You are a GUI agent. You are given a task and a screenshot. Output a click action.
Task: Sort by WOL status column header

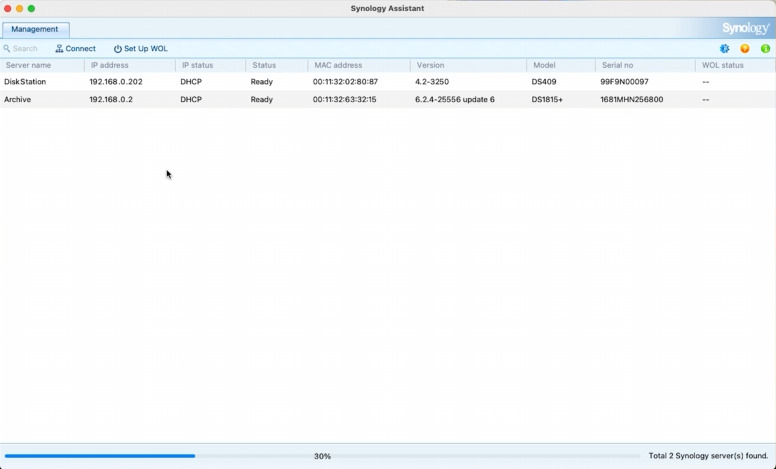pos(736,65)
